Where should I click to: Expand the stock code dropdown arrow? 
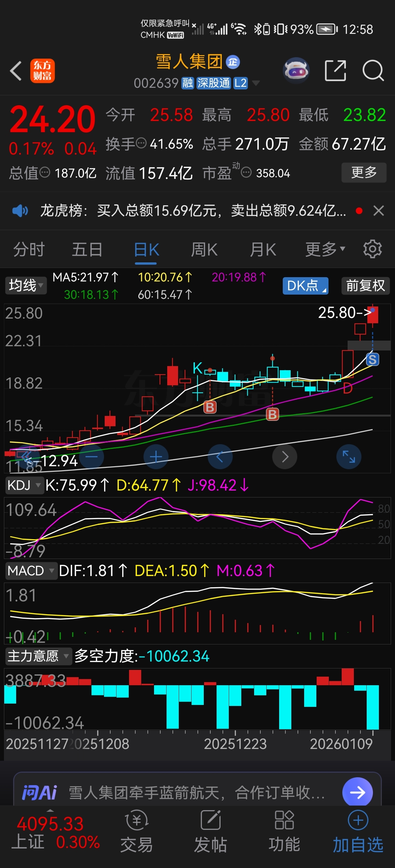[x=256, y=83]
